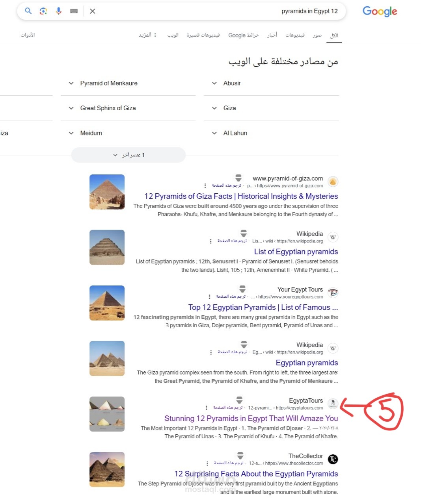
Task: Open three-dot menu for pyramid-of-giza.com result
Action: (205, 185)
